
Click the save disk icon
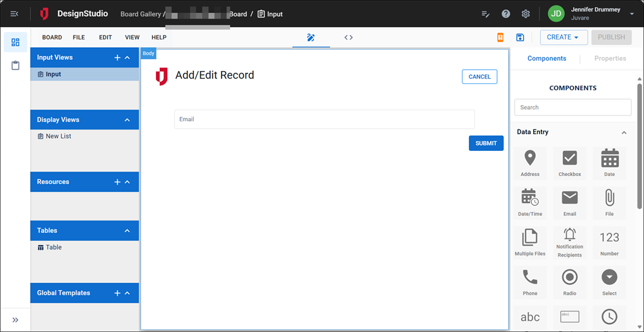tap(520, 37)
